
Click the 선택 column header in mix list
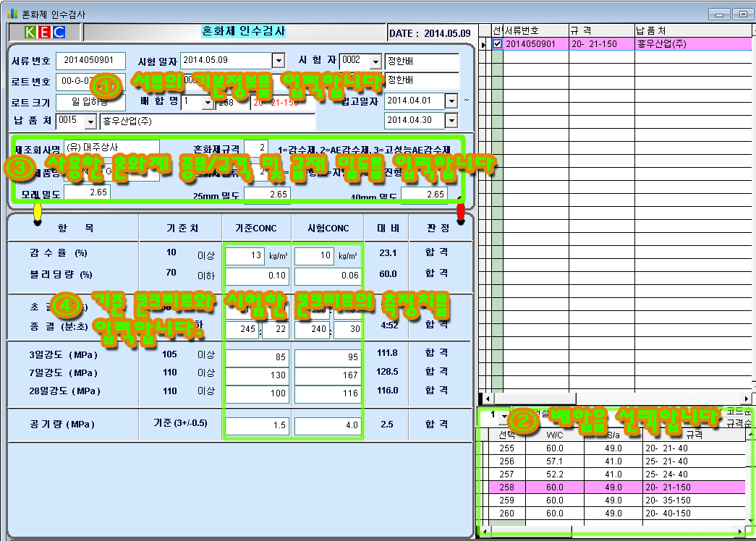tap(506, 435)
